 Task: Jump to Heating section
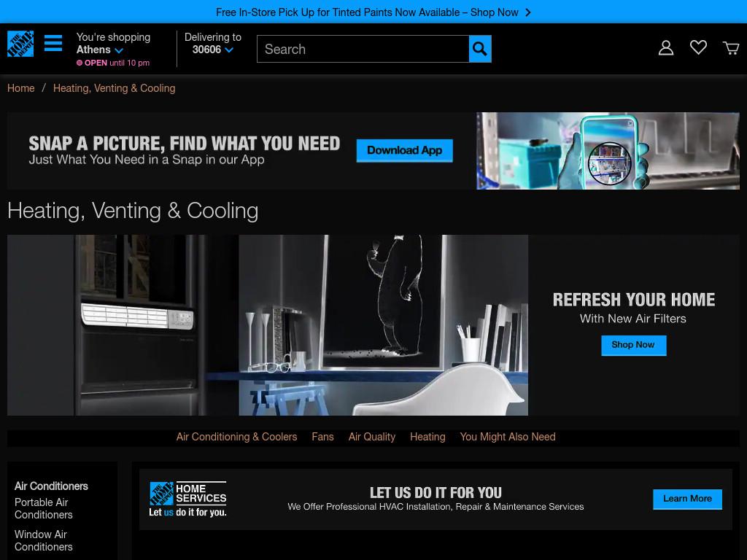pos(427,437)
